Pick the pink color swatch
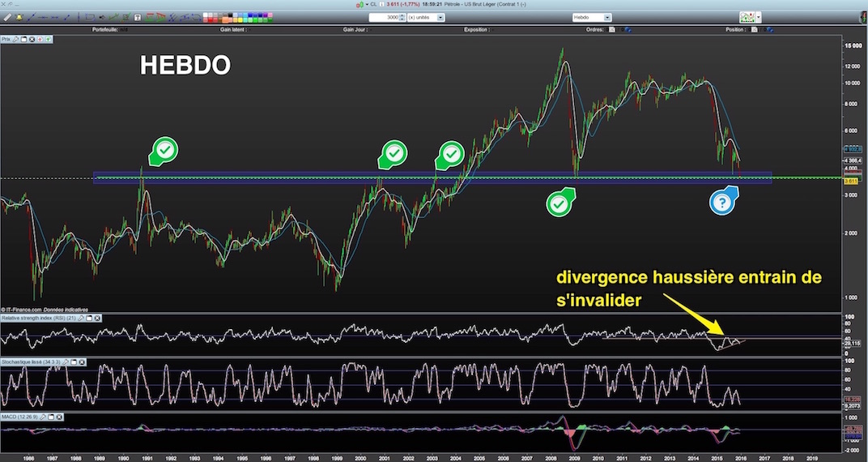Viewport: 868px width, 462px height. tap(270, 15)
